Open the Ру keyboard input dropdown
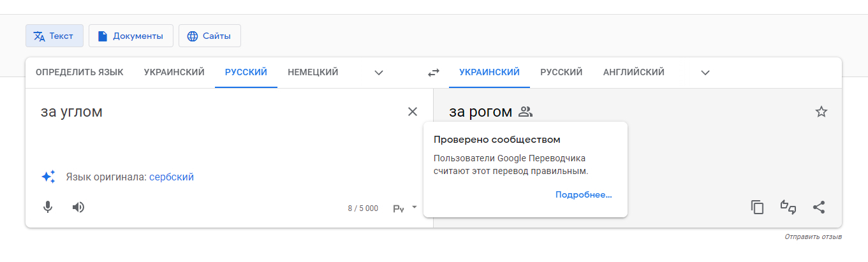This screenshot has width=868, height=262. (405, 208)
